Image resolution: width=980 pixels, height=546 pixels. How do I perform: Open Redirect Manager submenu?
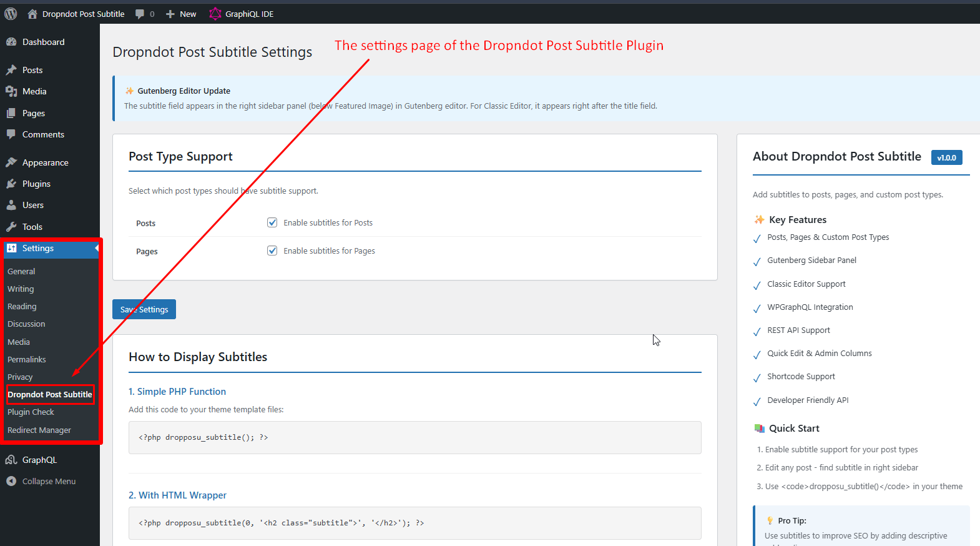click(x=39, y=430)
